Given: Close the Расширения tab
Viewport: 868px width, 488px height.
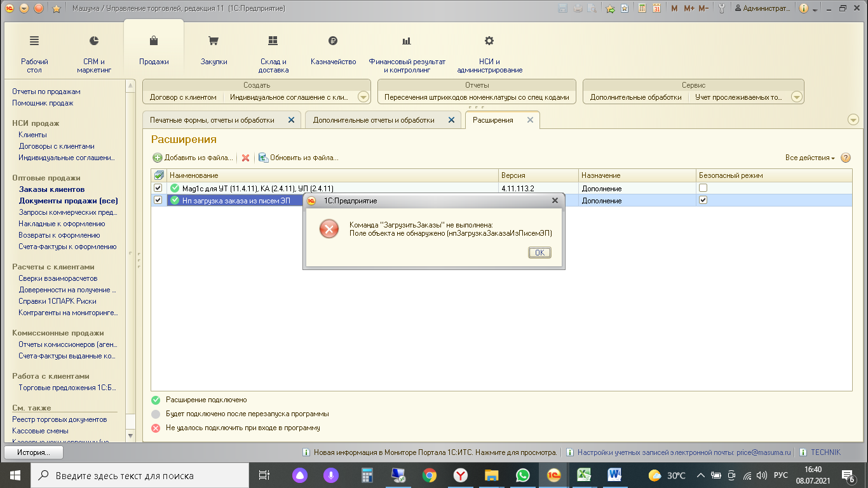Looking at the screenshot, I should (x=531, y=120).
